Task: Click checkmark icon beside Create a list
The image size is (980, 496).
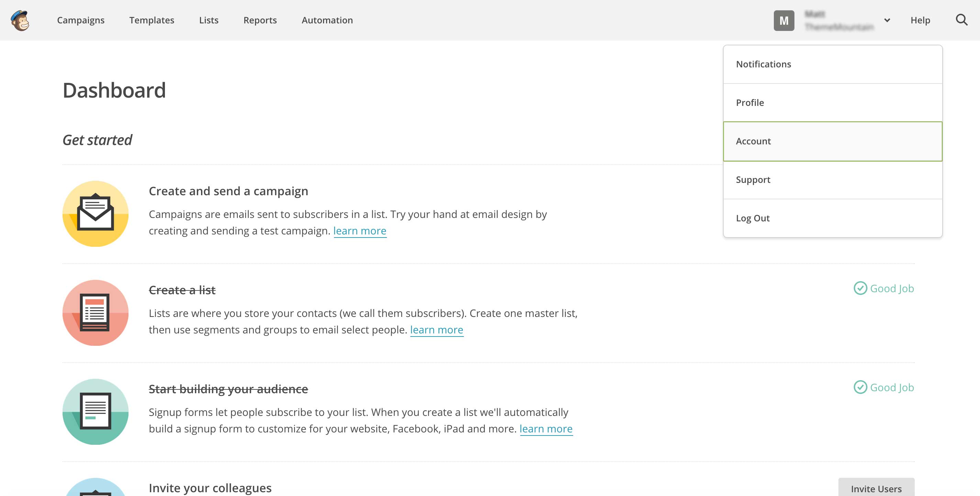Action: [860, 288]
